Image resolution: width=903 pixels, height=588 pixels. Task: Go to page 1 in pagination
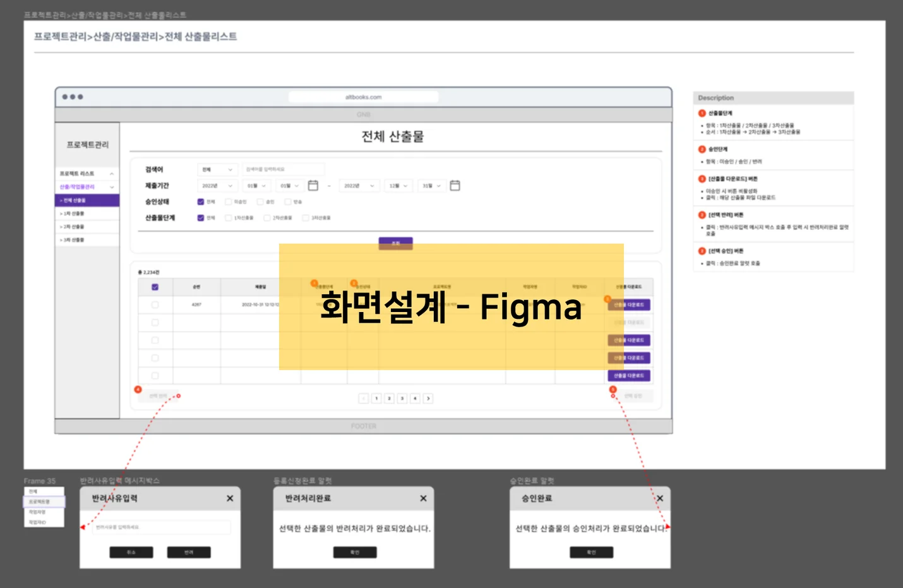(x=376, y=399)
